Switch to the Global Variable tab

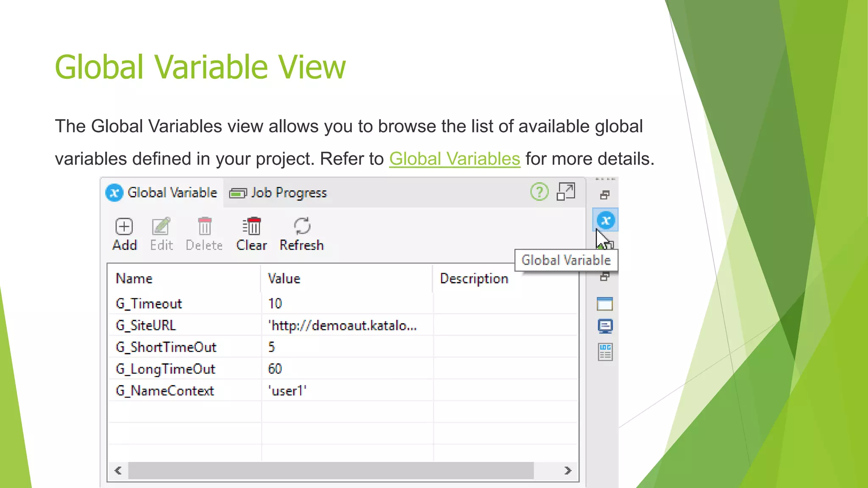tap(161, 193)
